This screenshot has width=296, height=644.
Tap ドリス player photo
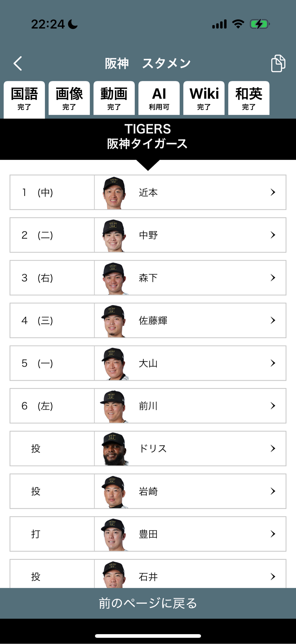click(114, 449)
